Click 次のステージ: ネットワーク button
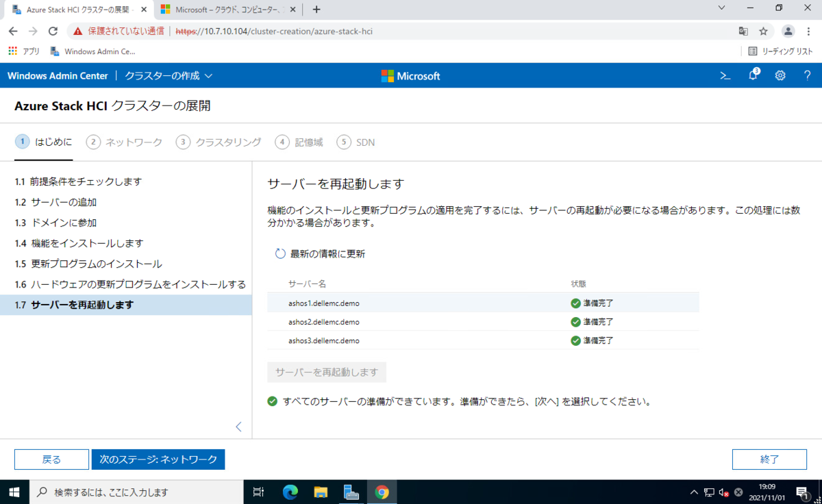This screenshot has width=822, height=504. pos(158,459)
